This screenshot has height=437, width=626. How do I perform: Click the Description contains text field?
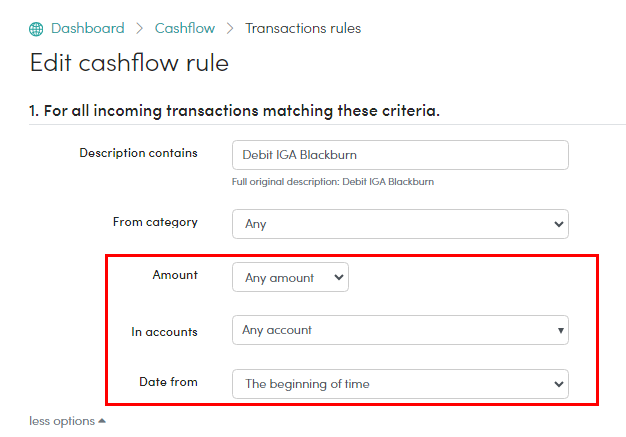400,155
